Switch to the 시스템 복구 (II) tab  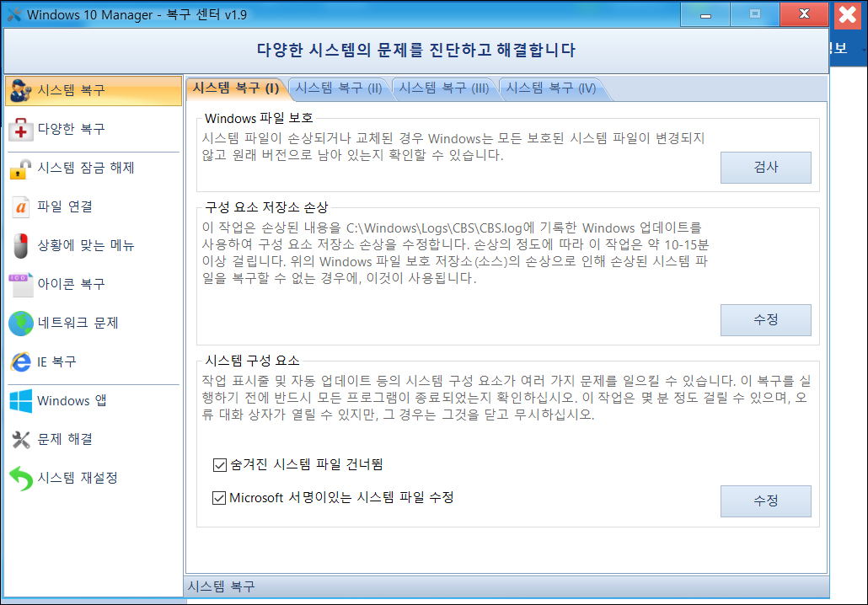339,88
